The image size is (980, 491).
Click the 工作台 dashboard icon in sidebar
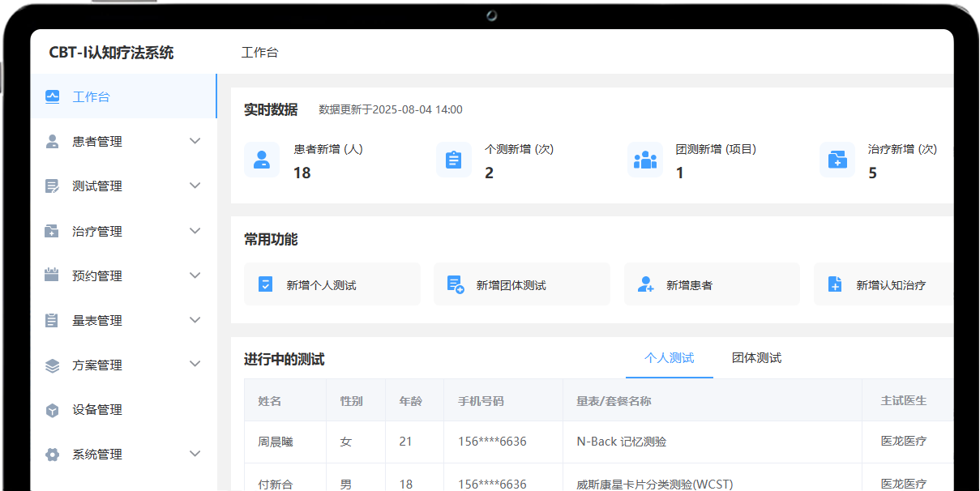[53, 96]
